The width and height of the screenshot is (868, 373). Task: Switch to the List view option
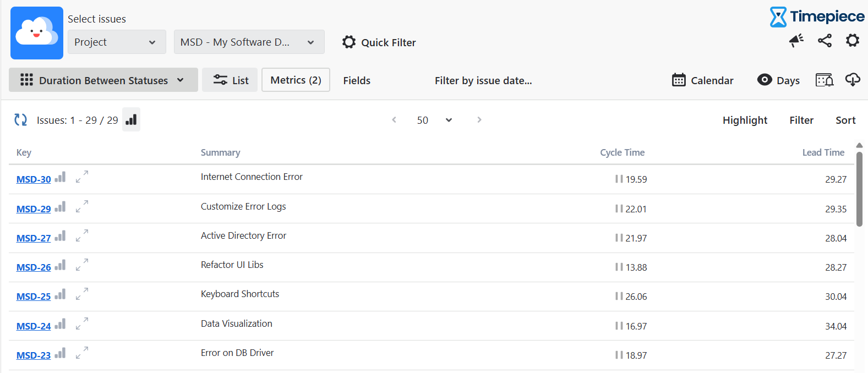pos(230,80)
